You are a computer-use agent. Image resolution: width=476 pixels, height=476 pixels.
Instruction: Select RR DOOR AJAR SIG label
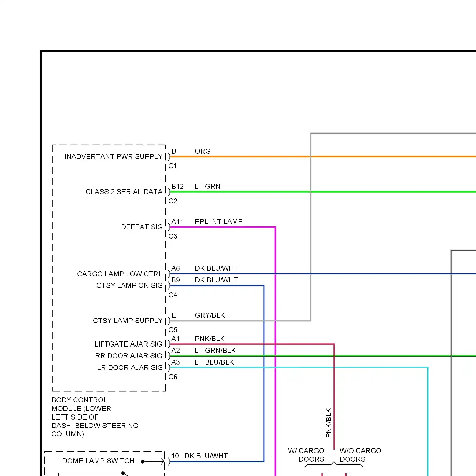(129, 356)
